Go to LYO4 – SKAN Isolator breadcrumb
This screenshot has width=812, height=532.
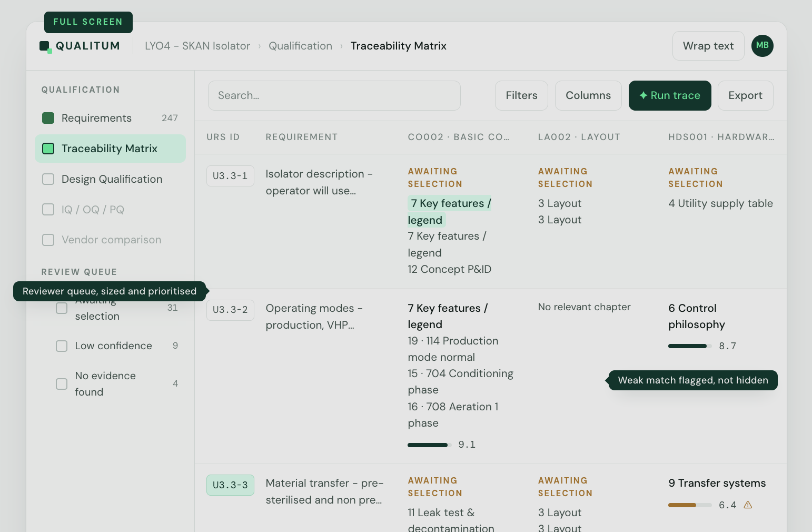(197, 46)
